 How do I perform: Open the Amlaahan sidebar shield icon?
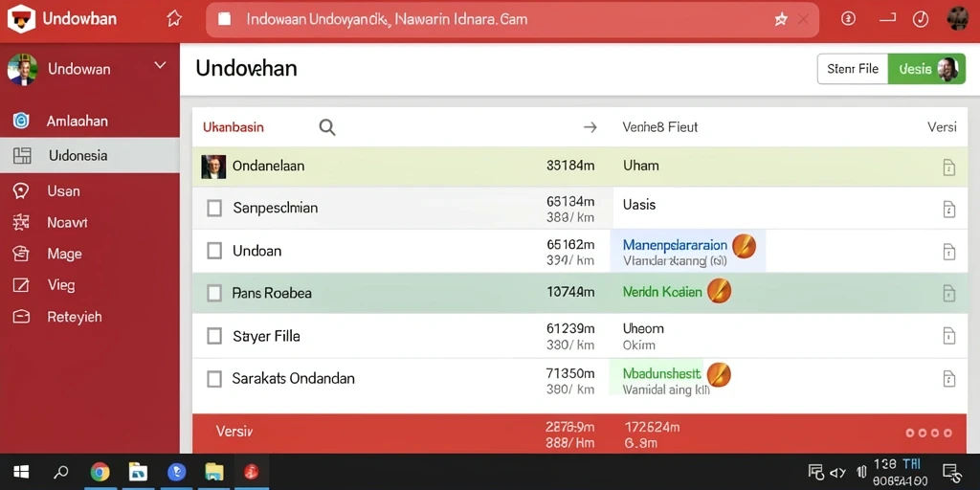point(21,121)
